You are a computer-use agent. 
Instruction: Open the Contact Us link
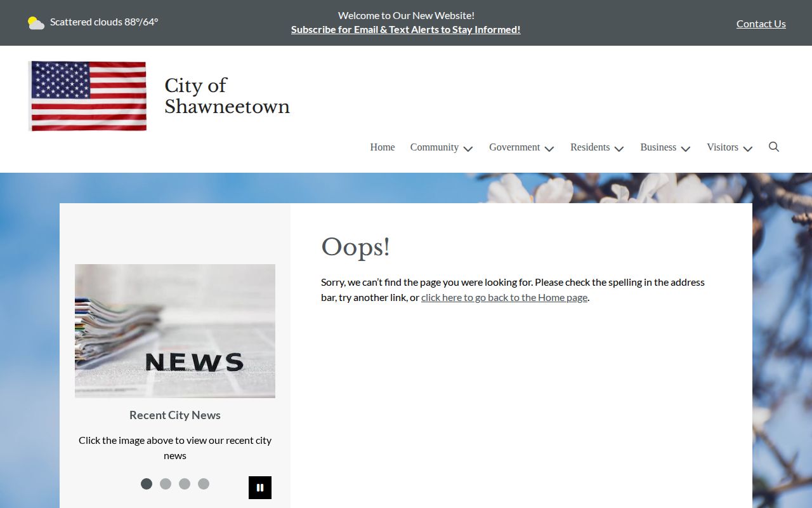coord(761,23)
